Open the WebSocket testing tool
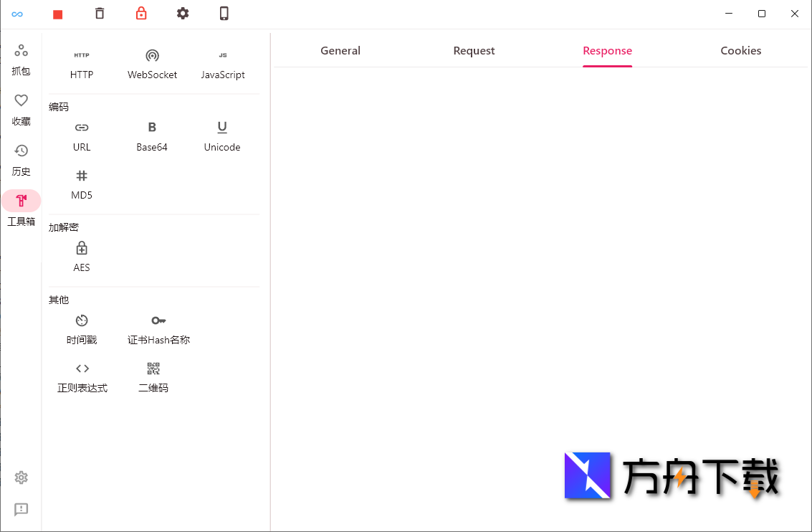 [152, 63]
